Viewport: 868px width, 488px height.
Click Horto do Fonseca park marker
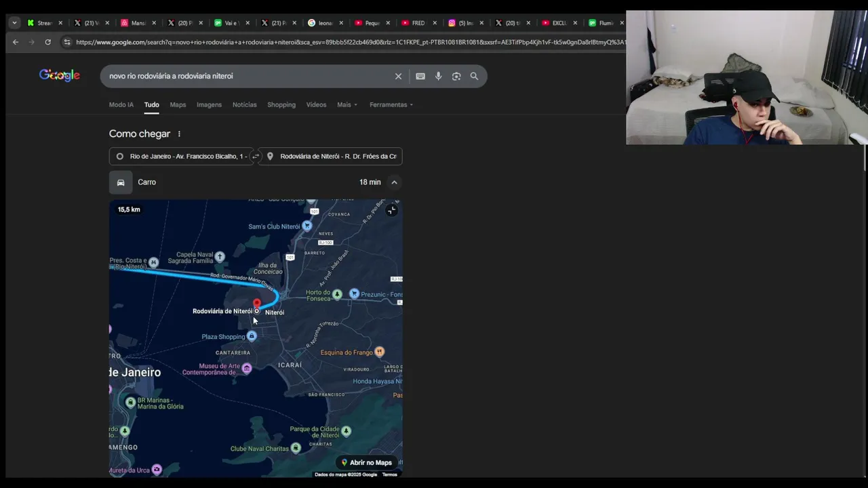337,293
